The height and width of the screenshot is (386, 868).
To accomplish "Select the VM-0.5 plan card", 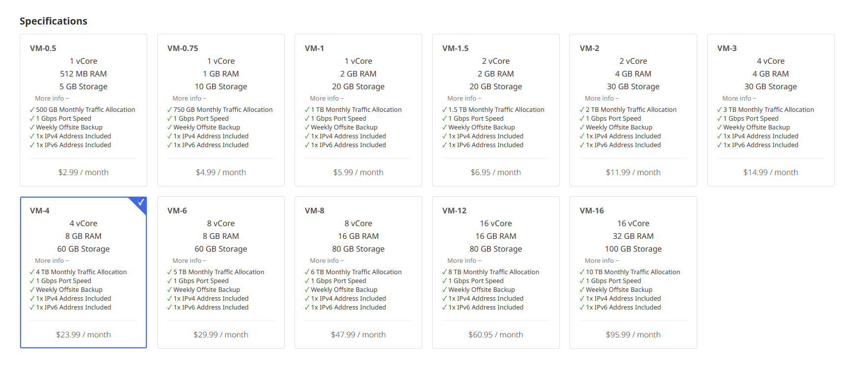I will 83,74.
